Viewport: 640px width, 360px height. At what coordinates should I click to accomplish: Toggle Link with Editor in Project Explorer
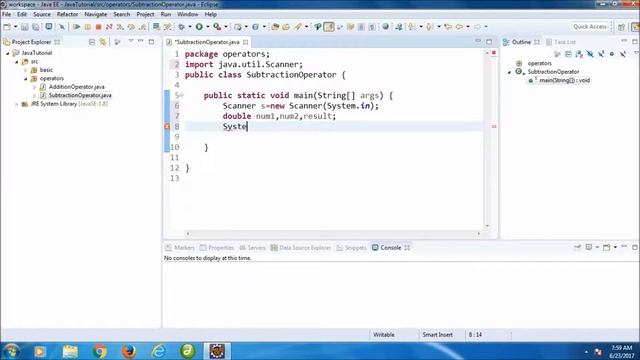click(x=103, y=42)
